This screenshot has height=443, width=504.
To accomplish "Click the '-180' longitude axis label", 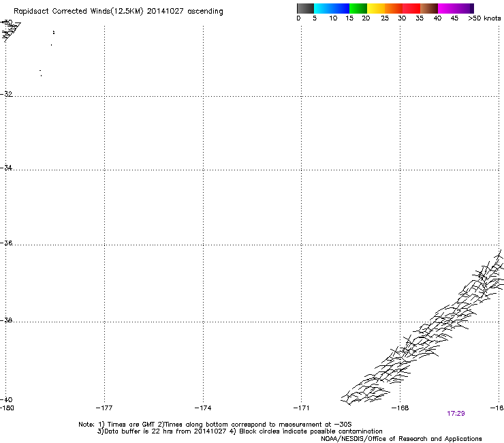I will [7, 408].
